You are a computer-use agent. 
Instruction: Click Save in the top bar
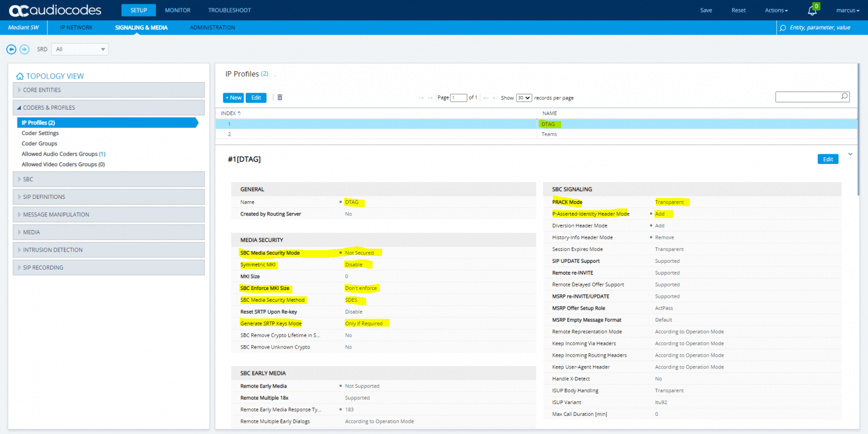point(706,10)
